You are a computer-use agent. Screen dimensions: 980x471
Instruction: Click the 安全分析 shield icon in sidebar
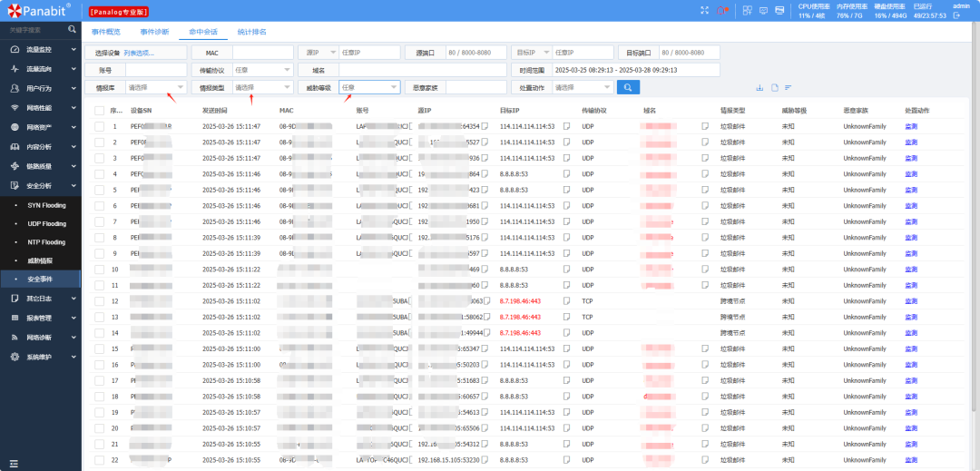coord(15,185)
